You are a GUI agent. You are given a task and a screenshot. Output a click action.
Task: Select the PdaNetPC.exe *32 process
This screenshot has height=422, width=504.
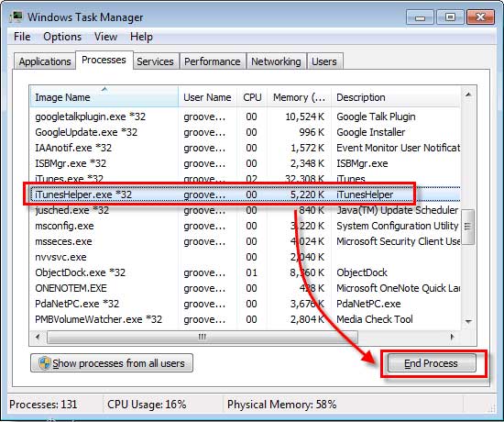pyautogui.click(x=246, y=304)
